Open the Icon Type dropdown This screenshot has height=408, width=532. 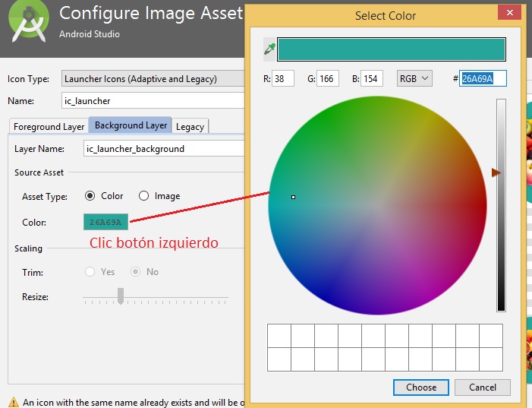[152, 79]
